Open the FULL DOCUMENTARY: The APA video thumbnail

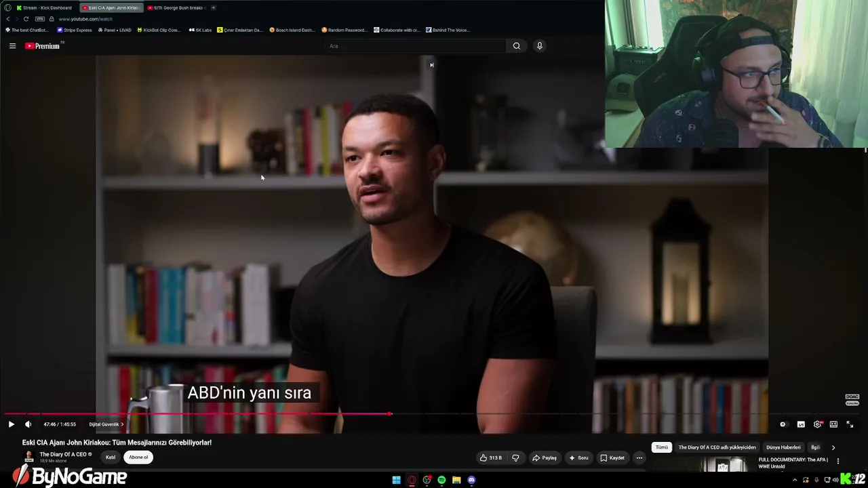724,465
